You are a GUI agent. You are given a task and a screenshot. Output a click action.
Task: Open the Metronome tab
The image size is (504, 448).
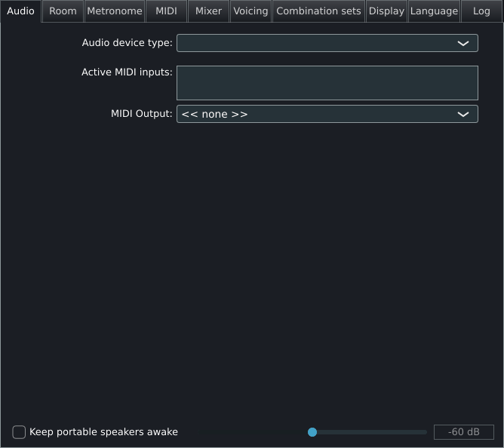(115, 11)
